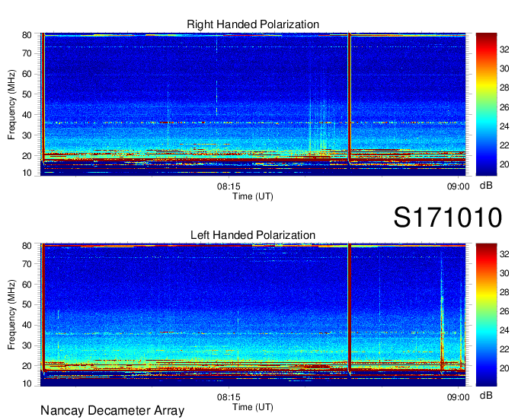Screen dimensions: 518x420
Task: Click the Left Handed plot's "Frequency (MHz)" axis label
Action: tap(11, 315)
